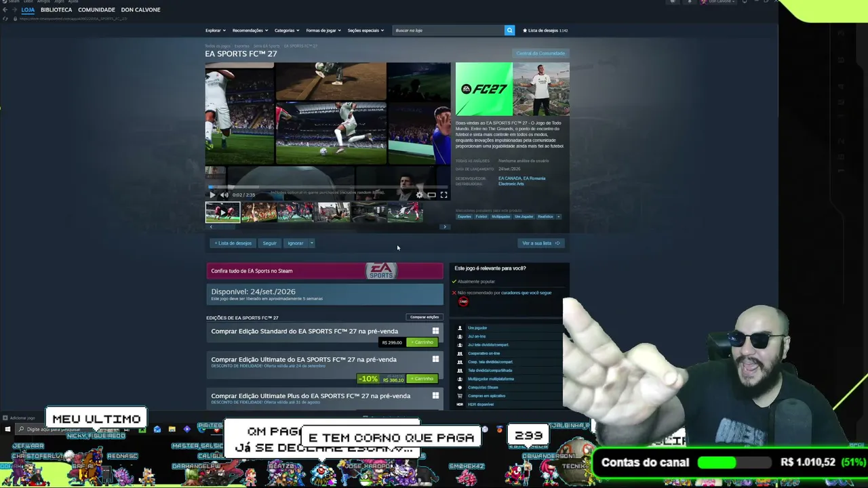Click the magnifier search button in store bar
Screen dimensions: 868x488
click(509, 30)
